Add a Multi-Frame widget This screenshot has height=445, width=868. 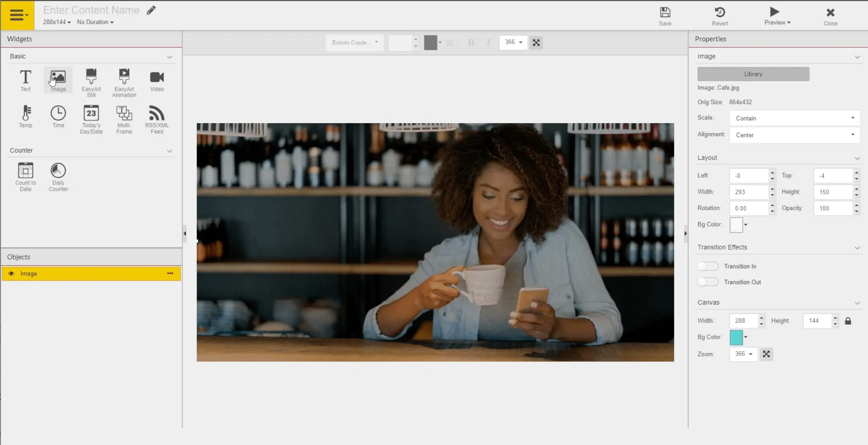124,119
